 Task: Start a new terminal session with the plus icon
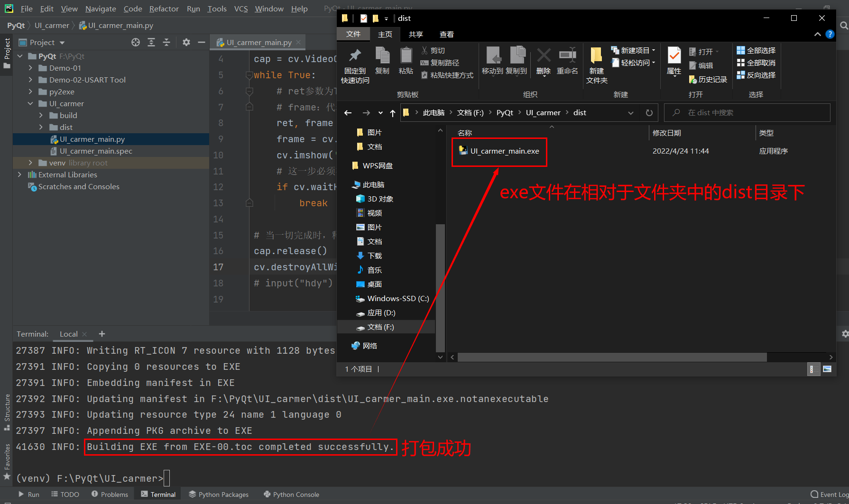(102, 334)
